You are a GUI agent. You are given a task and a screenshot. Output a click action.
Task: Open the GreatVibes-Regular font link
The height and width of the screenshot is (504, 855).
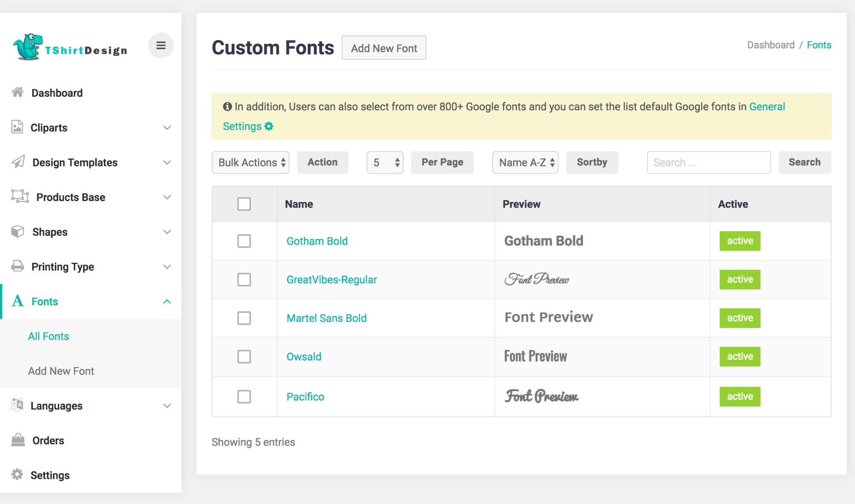coord(331,280)
